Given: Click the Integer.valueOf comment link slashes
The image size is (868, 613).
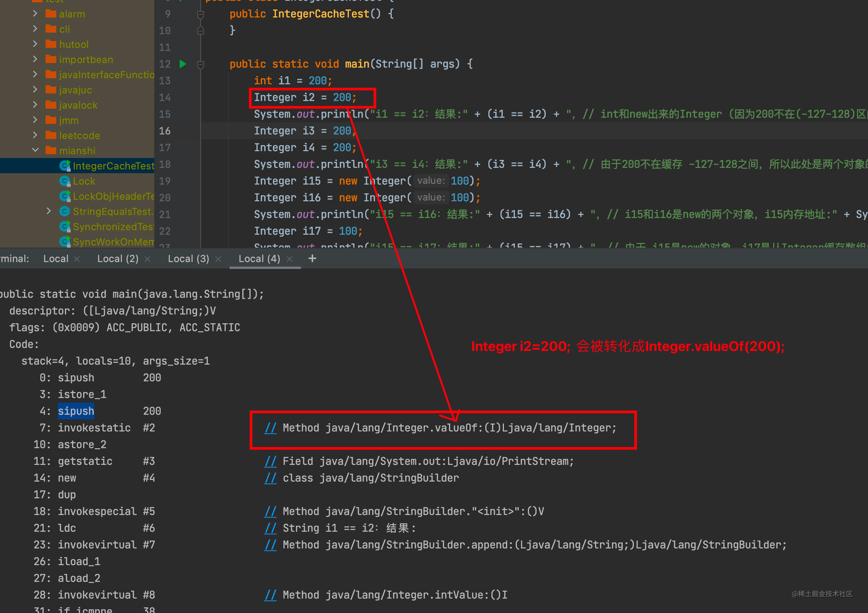Looking at the screenshot, I should point(271,428).
